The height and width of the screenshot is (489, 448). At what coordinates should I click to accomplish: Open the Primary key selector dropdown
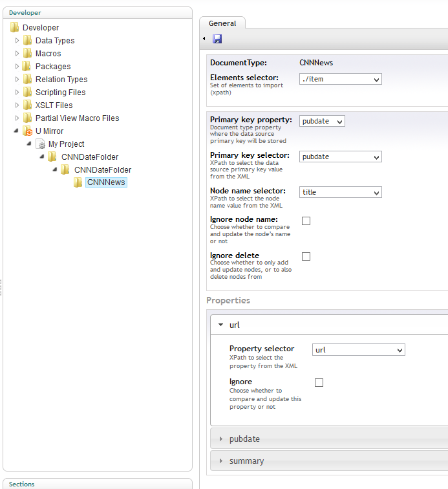(x=341, y=157)
